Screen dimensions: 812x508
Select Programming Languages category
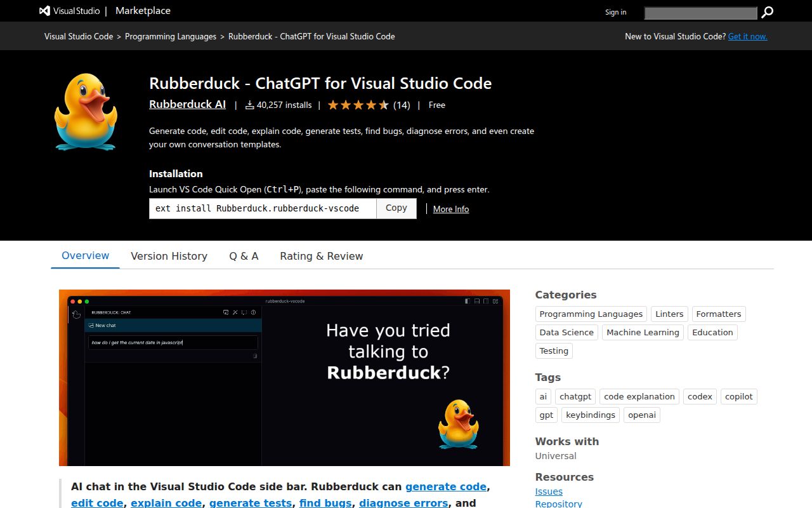coord(591,314)
